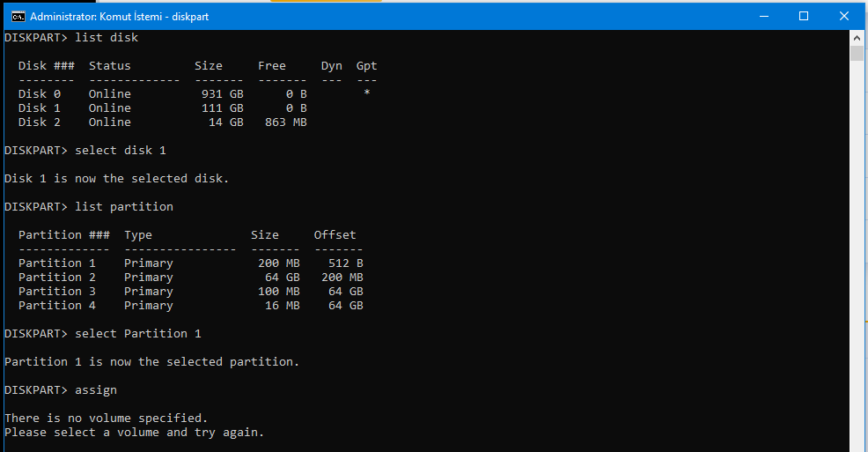
Task: Click the Gpt asterisk for Disk 0
Action: coord(366,94)
